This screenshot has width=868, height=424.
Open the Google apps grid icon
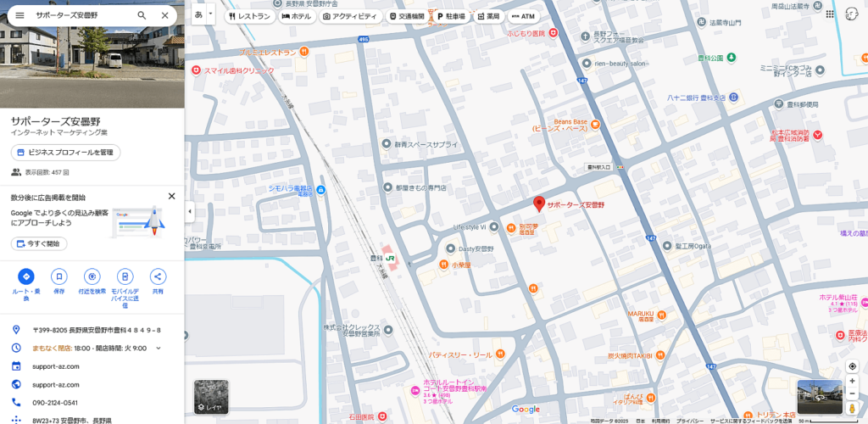pos(830,14)
